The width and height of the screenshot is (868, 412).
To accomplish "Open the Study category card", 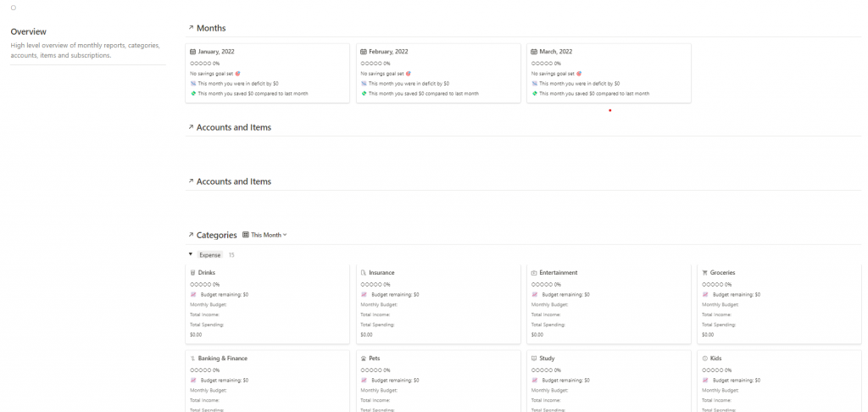I will pos(547,359).
